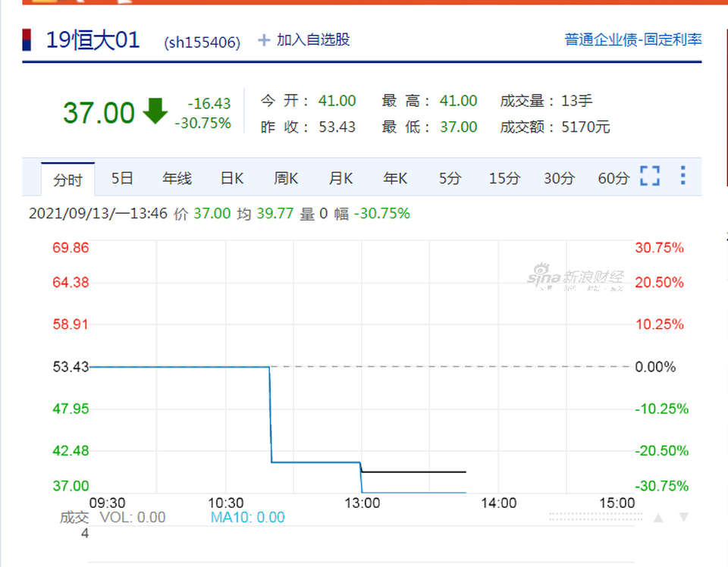
Task: Click the 14:00 time axis label
Action: [x=499, y=503]
